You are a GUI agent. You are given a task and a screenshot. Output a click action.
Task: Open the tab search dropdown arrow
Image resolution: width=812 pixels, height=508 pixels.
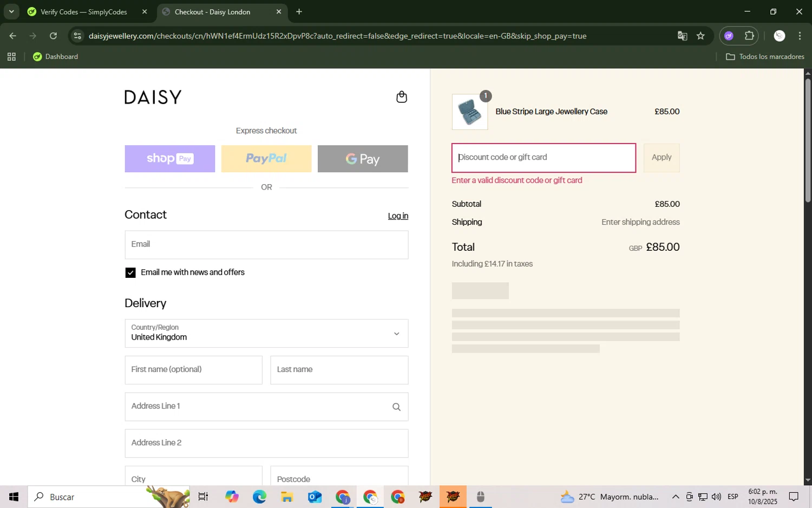click(11, 11)
